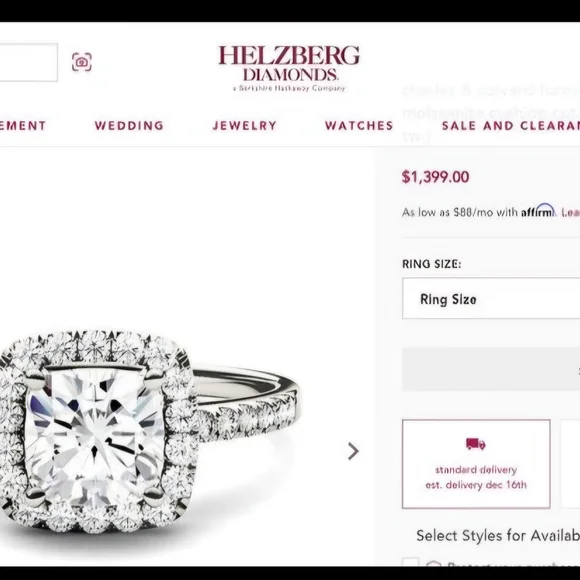580x580 pixels.
Task: Click the $1,399.00 price text
Action: 435,177
